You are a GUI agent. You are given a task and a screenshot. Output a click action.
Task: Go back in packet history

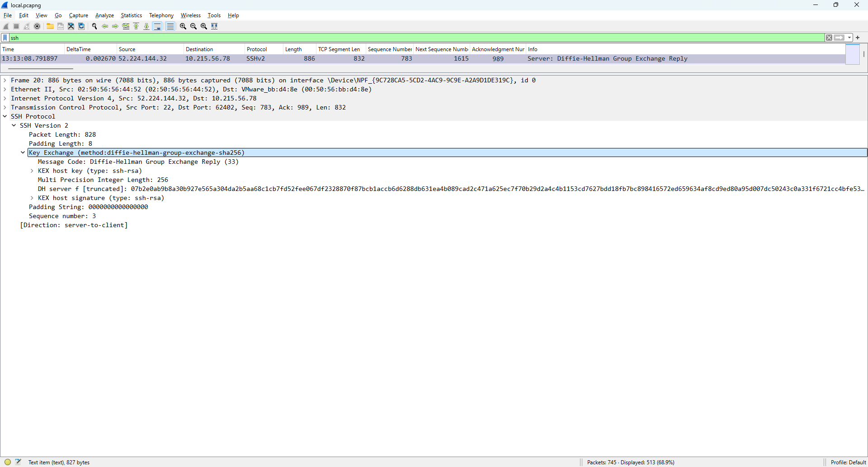point(105,26)
